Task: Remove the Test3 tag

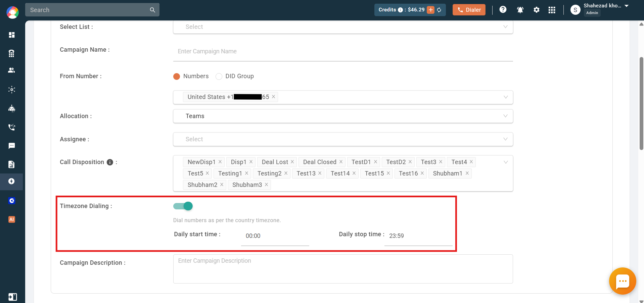Action: (441, 162)
